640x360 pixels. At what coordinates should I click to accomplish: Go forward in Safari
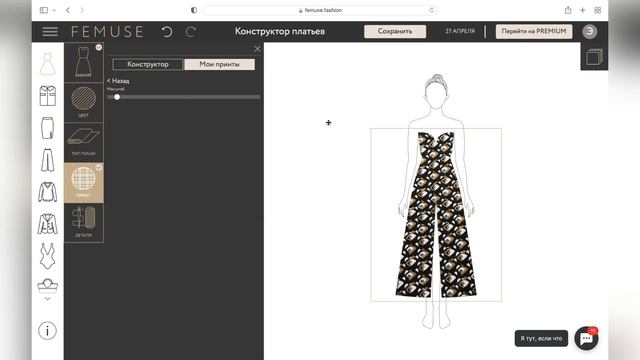tap(82, 10)
